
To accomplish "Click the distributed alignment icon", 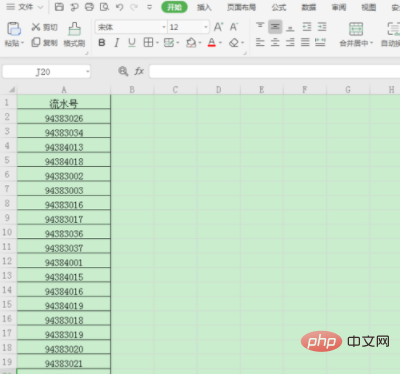I will coord(320,42).
